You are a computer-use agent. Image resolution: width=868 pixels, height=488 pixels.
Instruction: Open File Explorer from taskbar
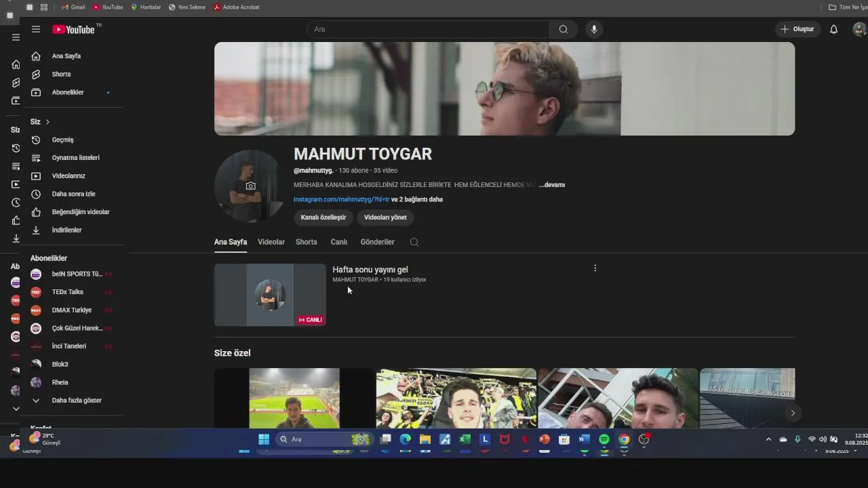tap(425, 439)
